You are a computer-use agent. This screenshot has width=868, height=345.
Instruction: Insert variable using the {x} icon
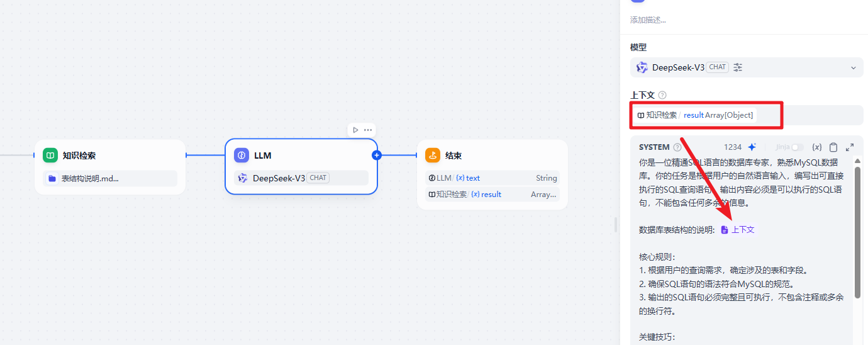click(816, 147)
